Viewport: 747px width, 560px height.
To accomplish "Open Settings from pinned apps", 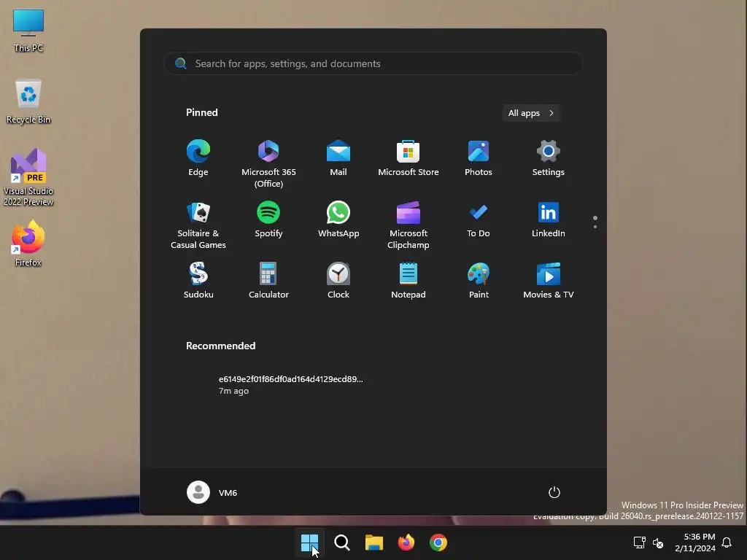I will (549, 158).
